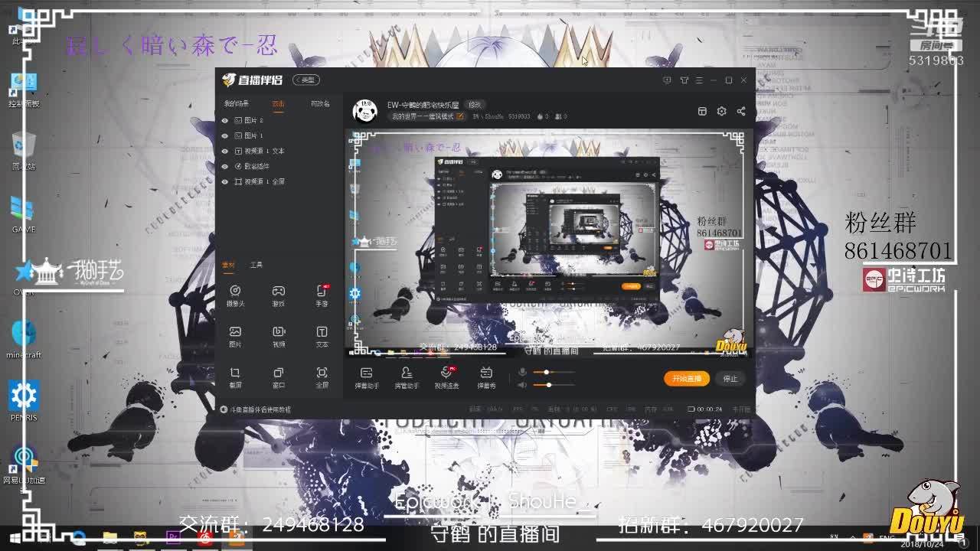Image resolution: width=980 pixels, height=551 pixels.
Task: Switch to the 工具 tab
Action: point(256,265)
